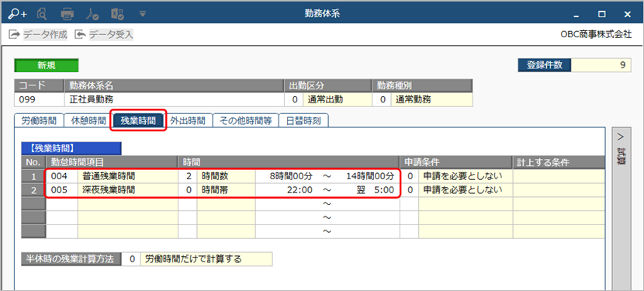Expand the title bar toolbar dropdown arrow
The height and width of the screenshot is (291, 644).
(x=143, y=14)
